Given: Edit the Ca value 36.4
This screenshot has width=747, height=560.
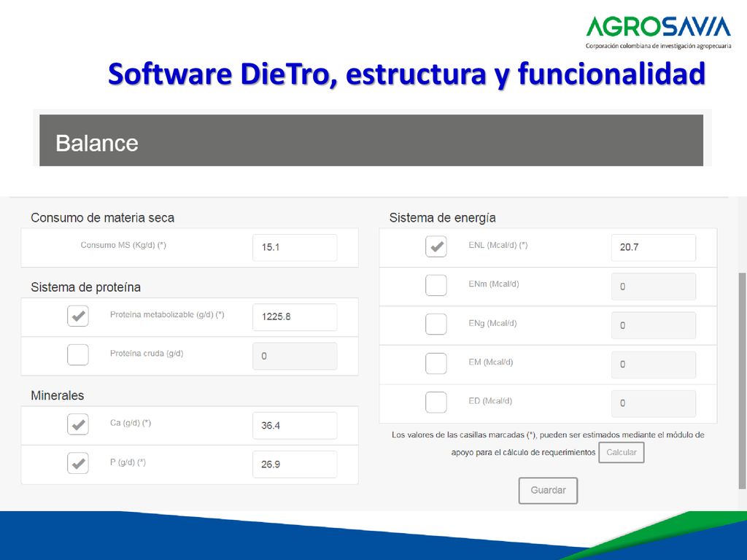Looking at the screenshot, I should (295, 426).
